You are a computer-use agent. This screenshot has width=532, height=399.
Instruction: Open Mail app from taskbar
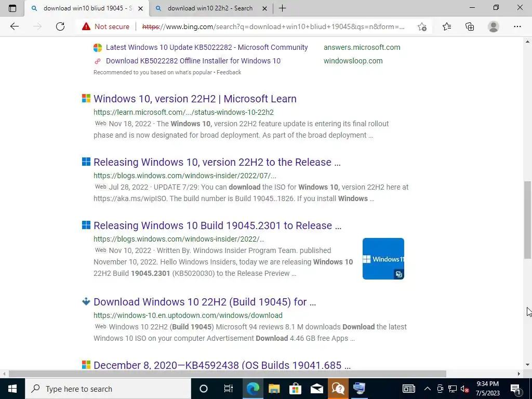click(317, 389)
